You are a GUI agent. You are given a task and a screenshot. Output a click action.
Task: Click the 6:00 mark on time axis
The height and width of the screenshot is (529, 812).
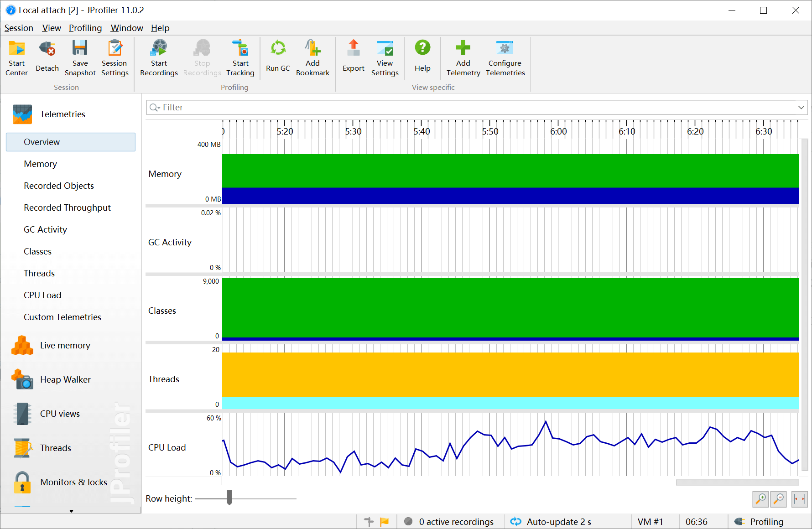point(558,131)
